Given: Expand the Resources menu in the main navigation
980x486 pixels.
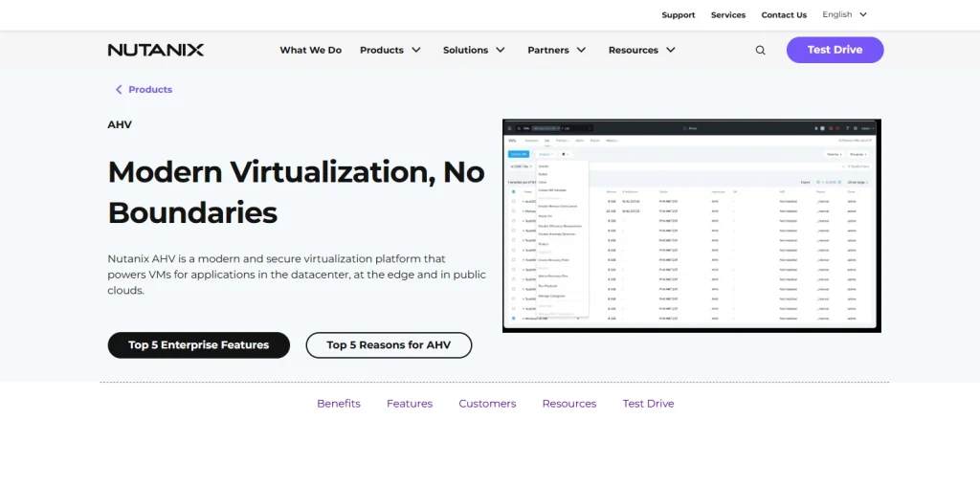Looking at the screenshot, I should pos(642,50).
